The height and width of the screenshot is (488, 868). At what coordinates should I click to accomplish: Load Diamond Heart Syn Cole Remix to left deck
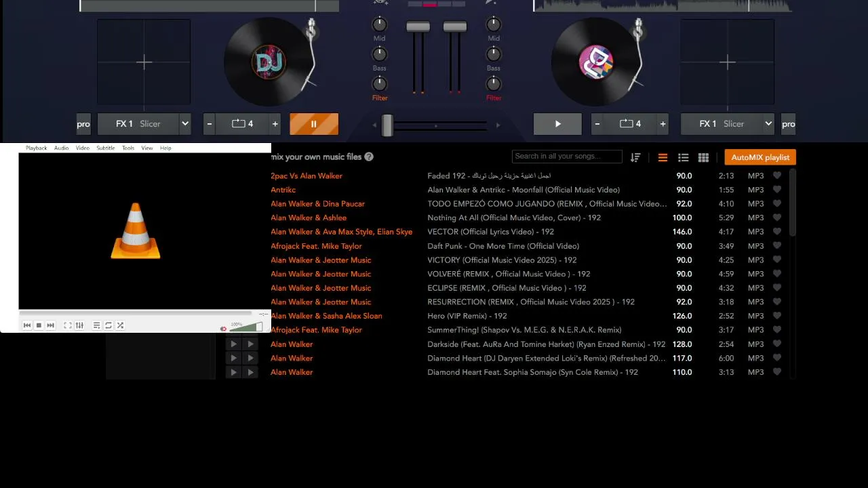tap(233, 372)
